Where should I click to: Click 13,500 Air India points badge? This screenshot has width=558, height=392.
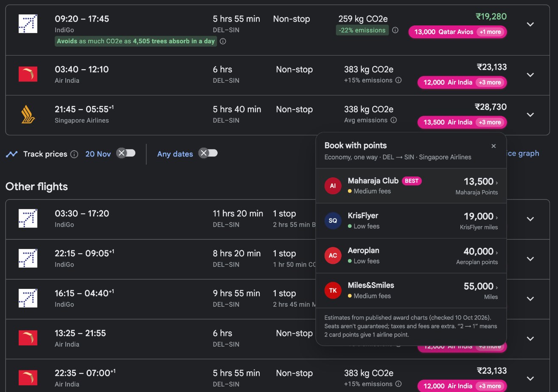pos(462,122)
